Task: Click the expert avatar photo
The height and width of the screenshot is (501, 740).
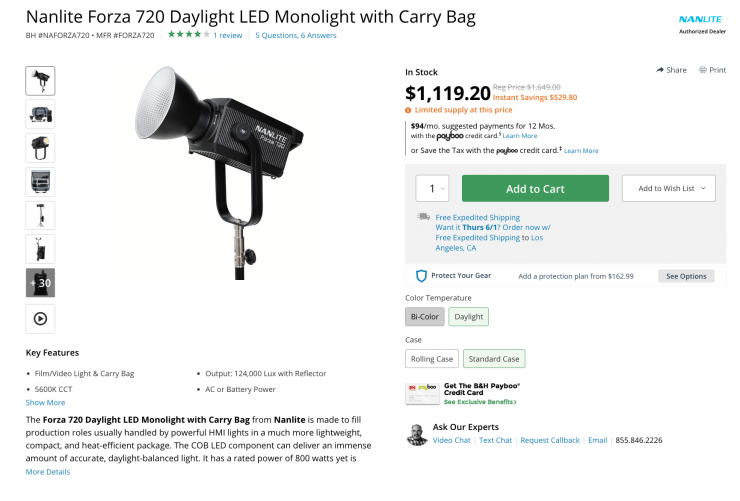Action: point(417,433)
